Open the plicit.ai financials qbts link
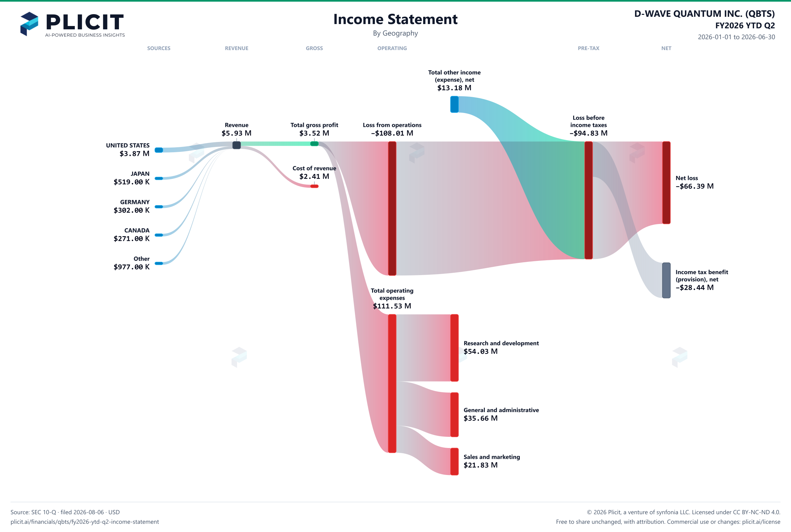Screen dimensions: 791x532 pyautogui.click(x=84, y=522)
